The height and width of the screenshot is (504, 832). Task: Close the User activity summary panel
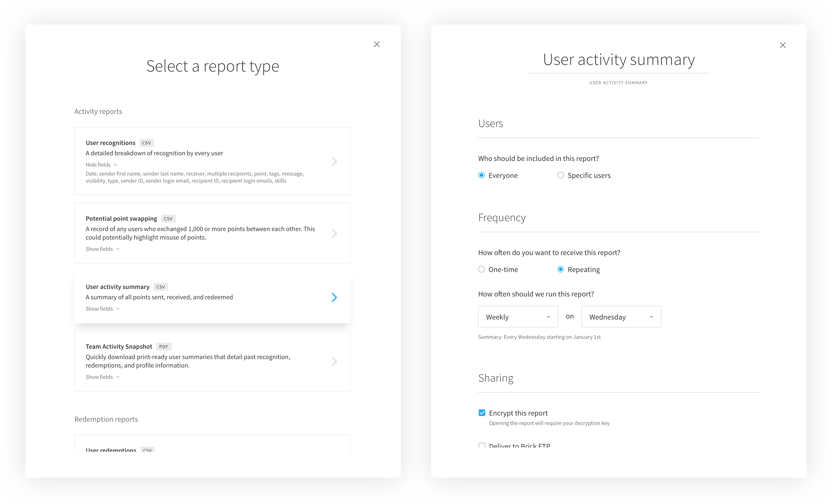pyautogui.click(x=782, y=45)
